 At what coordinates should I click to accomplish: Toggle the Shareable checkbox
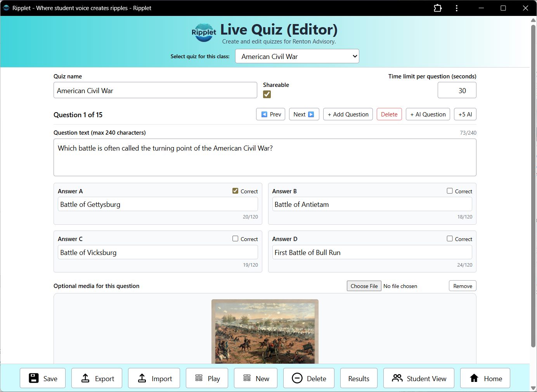coord(267,94)
